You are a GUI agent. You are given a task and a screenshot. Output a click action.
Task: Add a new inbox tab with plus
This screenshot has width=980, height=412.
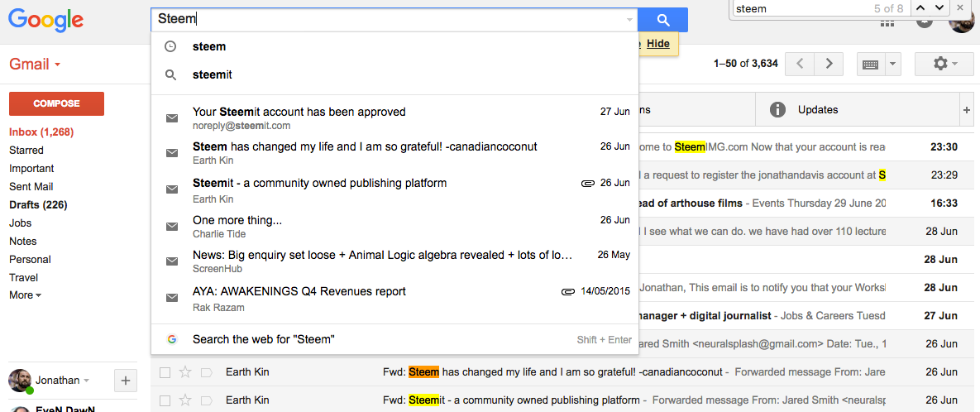[967, 109]
